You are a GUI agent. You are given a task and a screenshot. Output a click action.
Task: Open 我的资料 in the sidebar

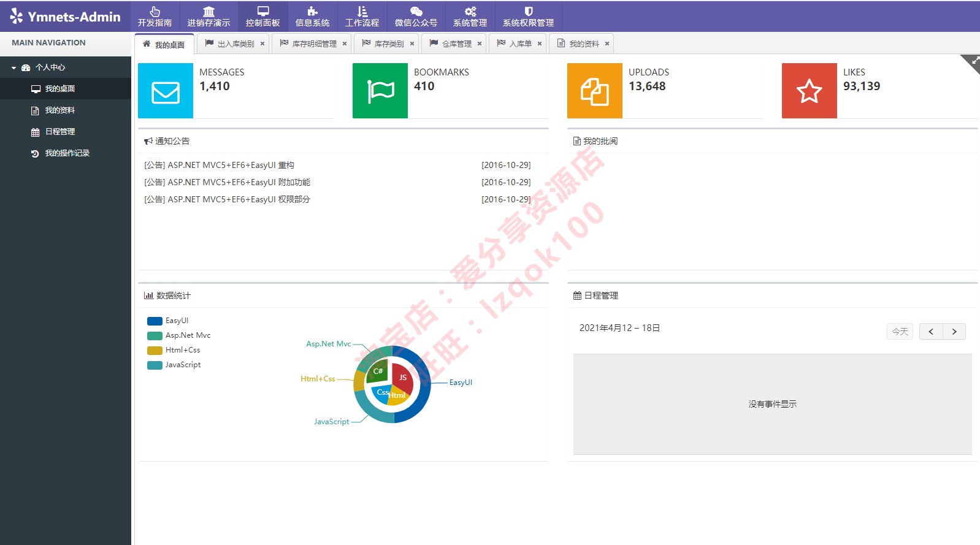coord(66,110)
